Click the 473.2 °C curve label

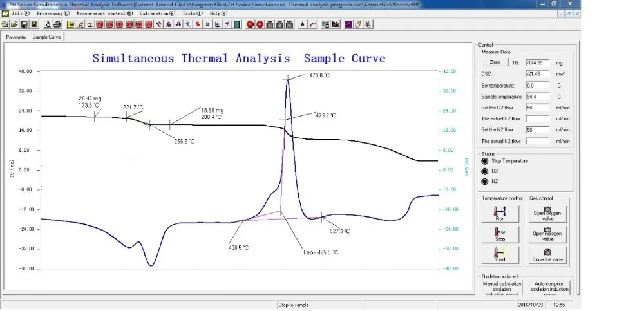(326, 115)
